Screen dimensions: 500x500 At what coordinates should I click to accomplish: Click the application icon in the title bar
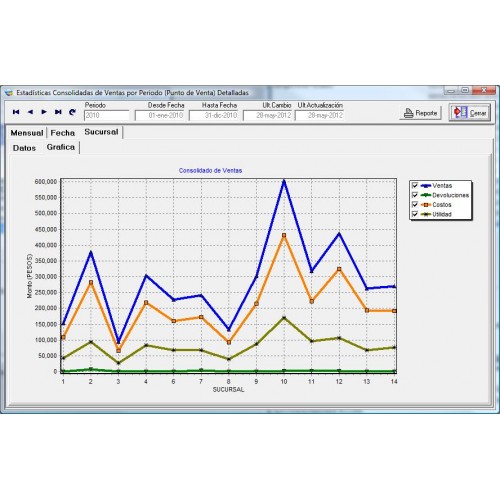click(8, 93)
